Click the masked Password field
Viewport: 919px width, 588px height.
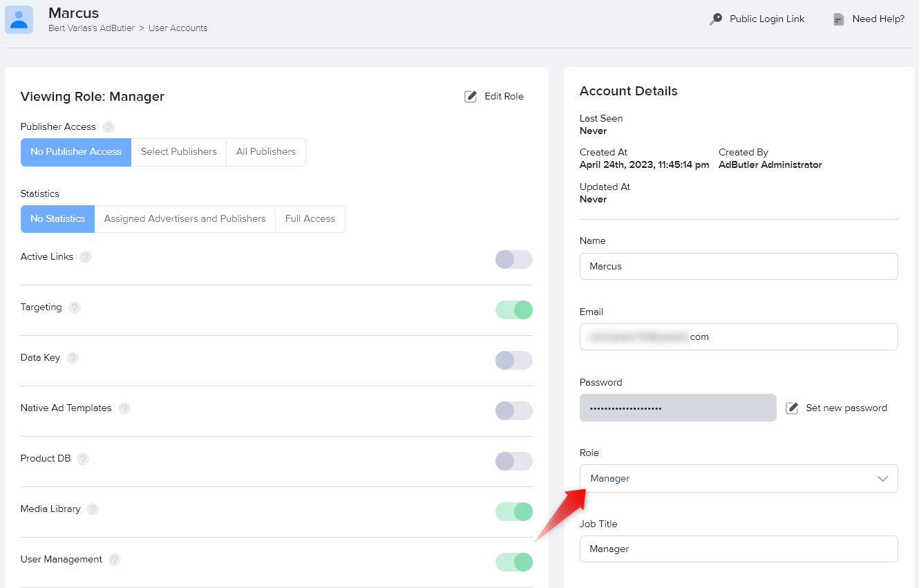678,408
